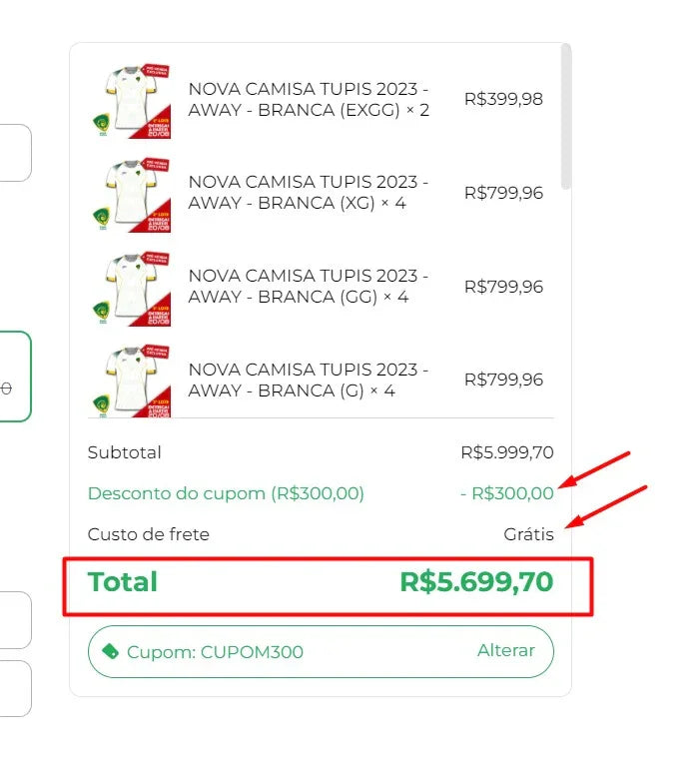Click the Desconto do cupom label
This screenshot has height=781, width=700.
pyautogui.click(x=226, y=493)
